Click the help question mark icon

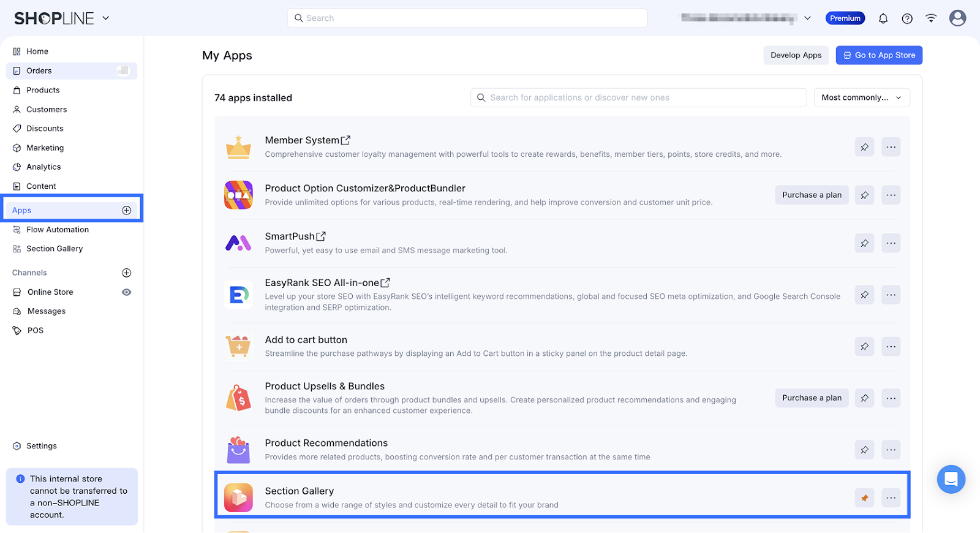(x=907, y=18)
